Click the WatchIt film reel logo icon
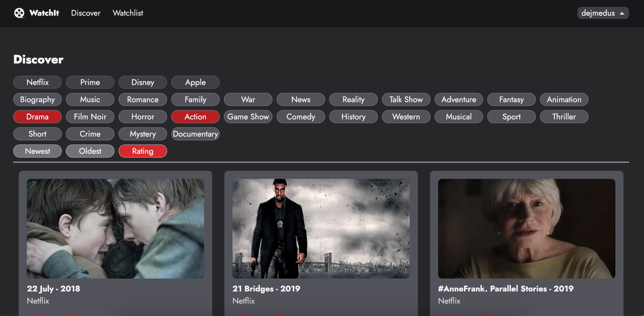The height and width of the screenshot is (316, 644). [x=19, y=13]
